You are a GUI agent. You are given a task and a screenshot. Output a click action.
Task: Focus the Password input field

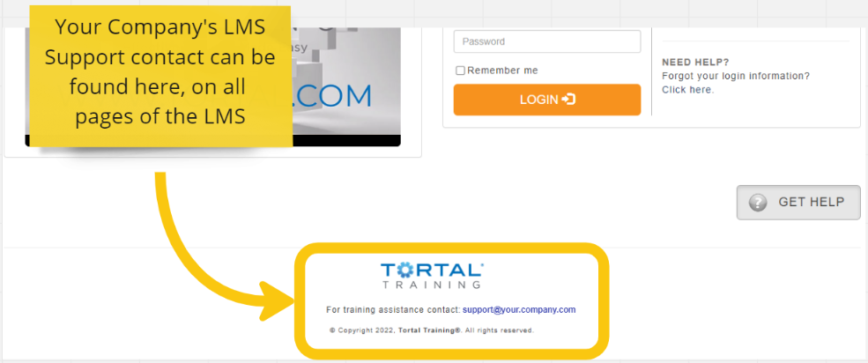[x=547, y=41]
